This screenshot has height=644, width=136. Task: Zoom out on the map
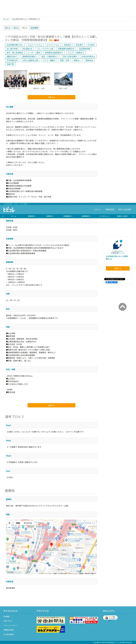click(10, 528)
